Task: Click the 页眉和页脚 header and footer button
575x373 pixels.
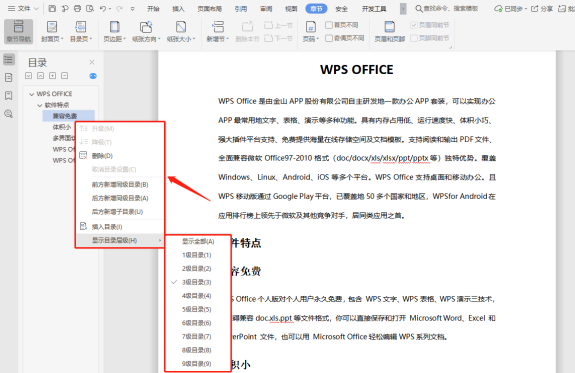Action: 389,31
